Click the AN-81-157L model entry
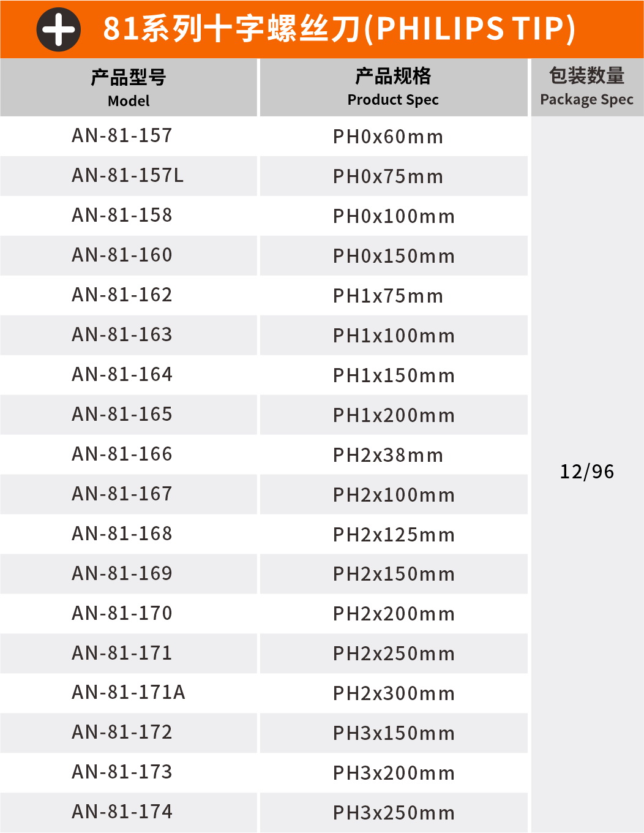The height and width of the screenshot is (833, 644). [x=127, y=176]
